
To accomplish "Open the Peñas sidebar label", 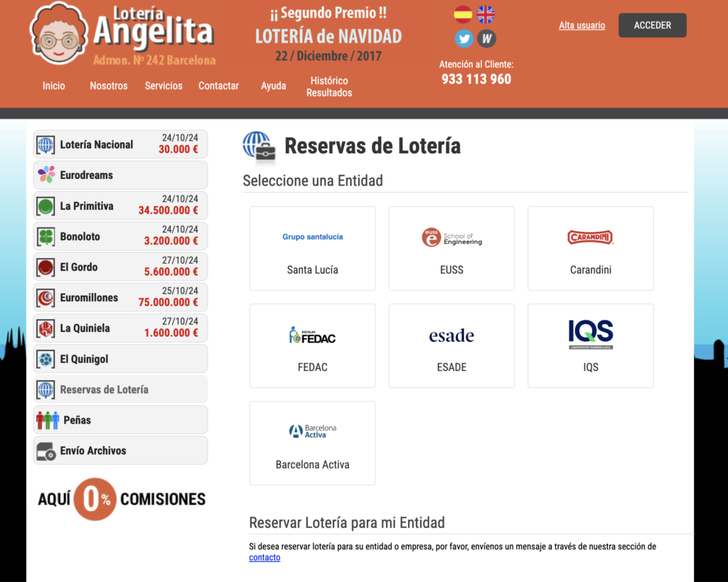I will (x=77, y=420).
